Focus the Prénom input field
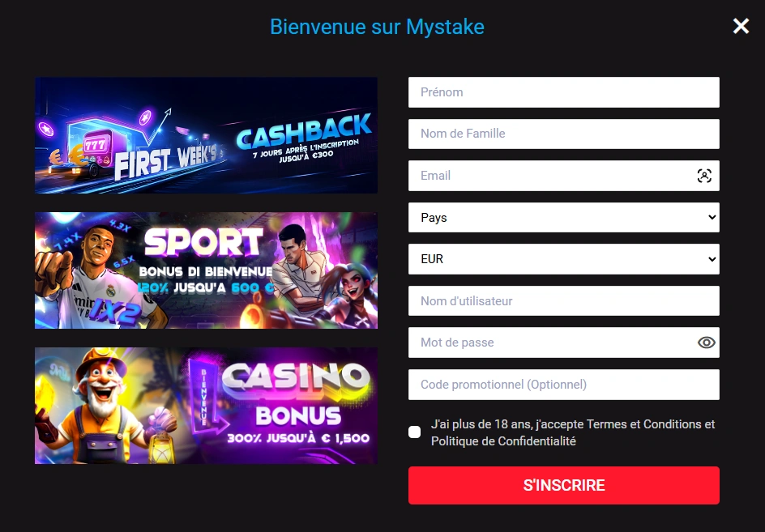Image resolution: width=765 pixels, height=532 pixels. point(563,92)
